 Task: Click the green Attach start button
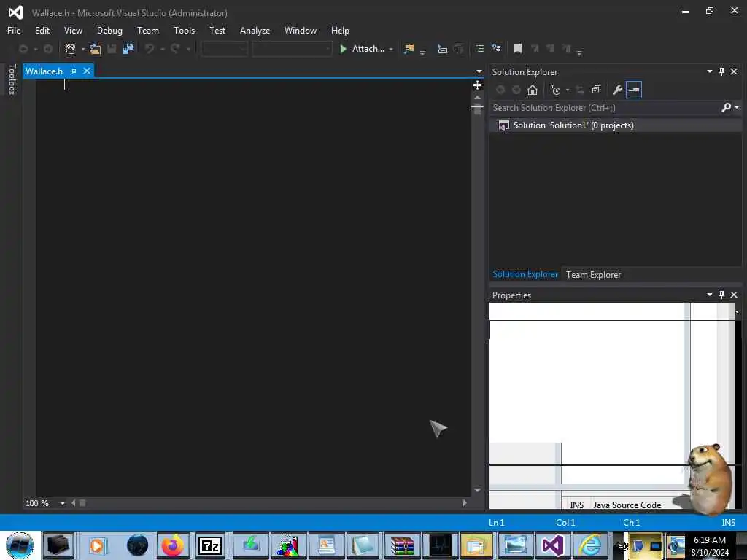click(362, 49)
